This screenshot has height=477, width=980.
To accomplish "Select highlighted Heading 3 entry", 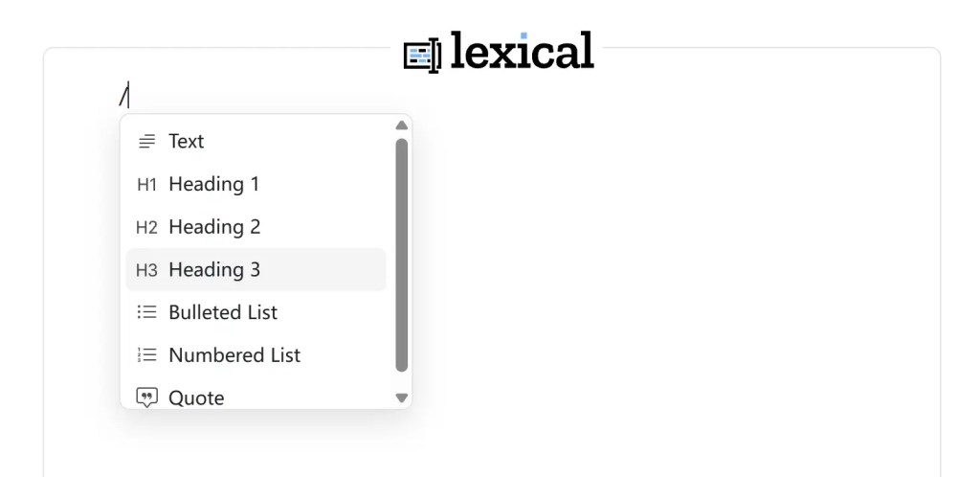I will pyautogui.click(x=256, y=269).
